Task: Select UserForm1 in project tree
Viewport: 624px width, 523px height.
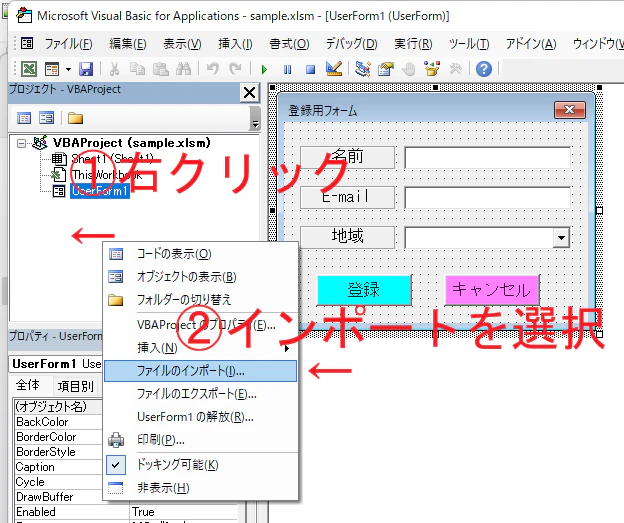Action: (x=99, y=191)
